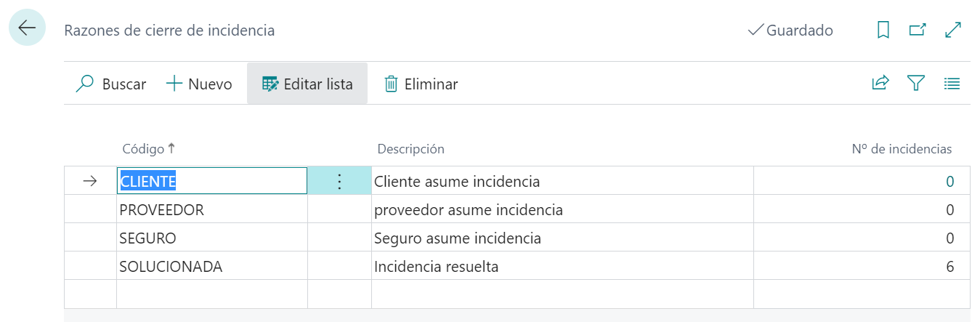
Task: Show more options for CLIENTE row
Action: pyautogui.click(x=339, y=181)
